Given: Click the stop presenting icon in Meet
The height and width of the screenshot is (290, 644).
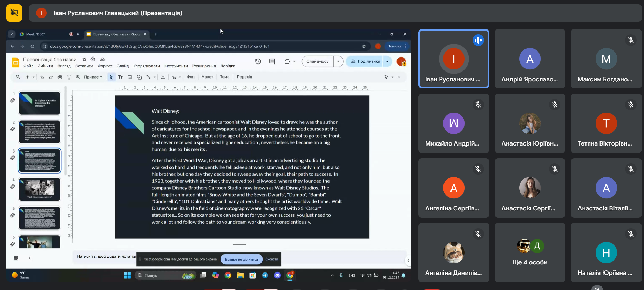Looking at the screenshot, I should [14, 13].
